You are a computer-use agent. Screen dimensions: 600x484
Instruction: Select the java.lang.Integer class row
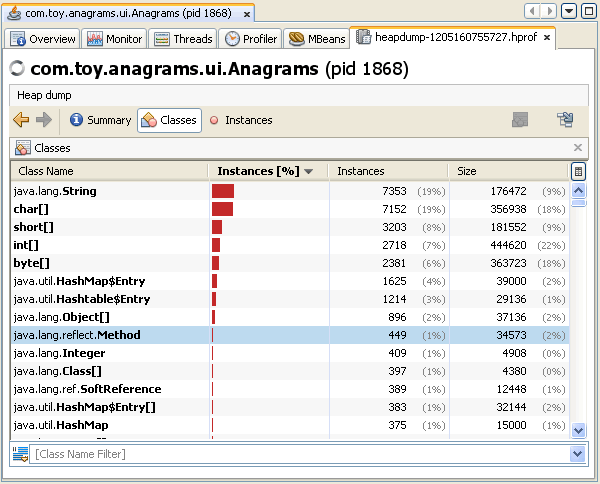tap(110, 353)
